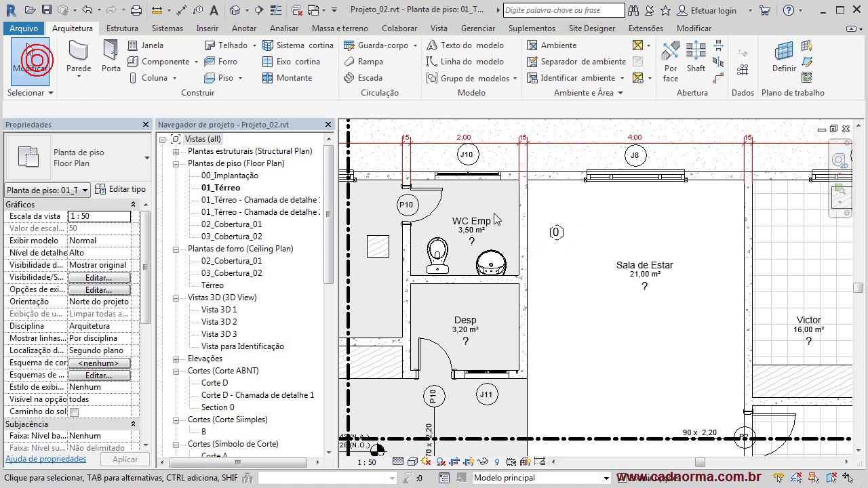
Task: Select the Porta door tool
Action: click(111, 58)
